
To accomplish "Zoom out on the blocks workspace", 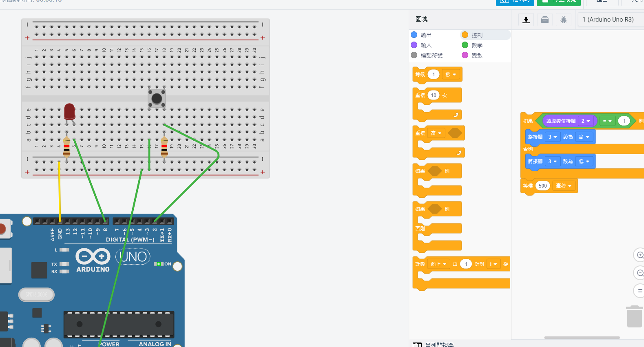I will (x=639, y=273).
